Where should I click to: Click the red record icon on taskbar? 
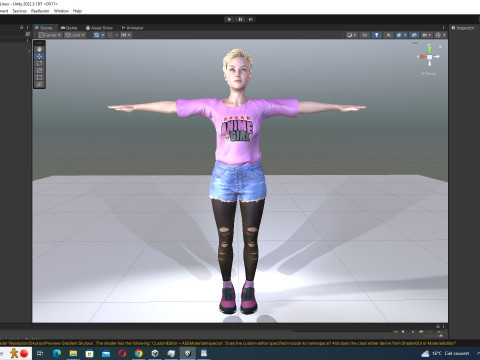[24, 353]
